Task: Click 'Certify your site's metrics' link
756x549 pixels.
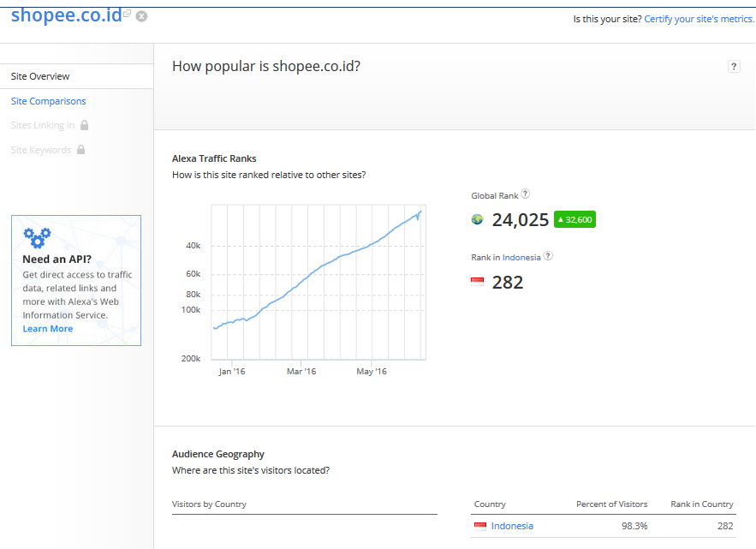Action: [698, 18]
